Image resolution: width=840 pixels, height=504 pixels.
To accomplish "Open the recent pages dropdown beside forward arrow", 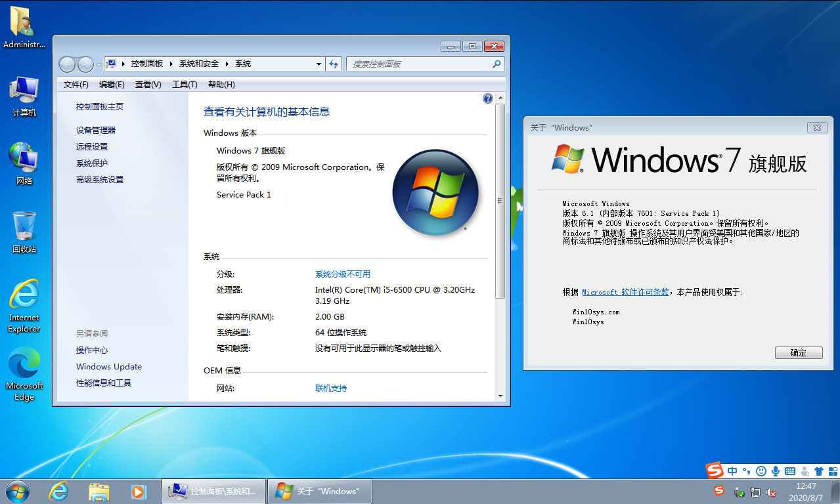I will click(99, 64).
